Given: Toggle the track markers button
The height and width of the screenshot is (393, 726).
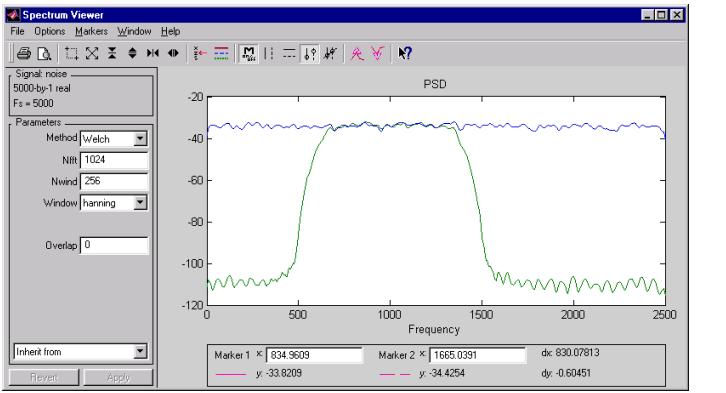Looking at the screenshot, I should point(310,54).
